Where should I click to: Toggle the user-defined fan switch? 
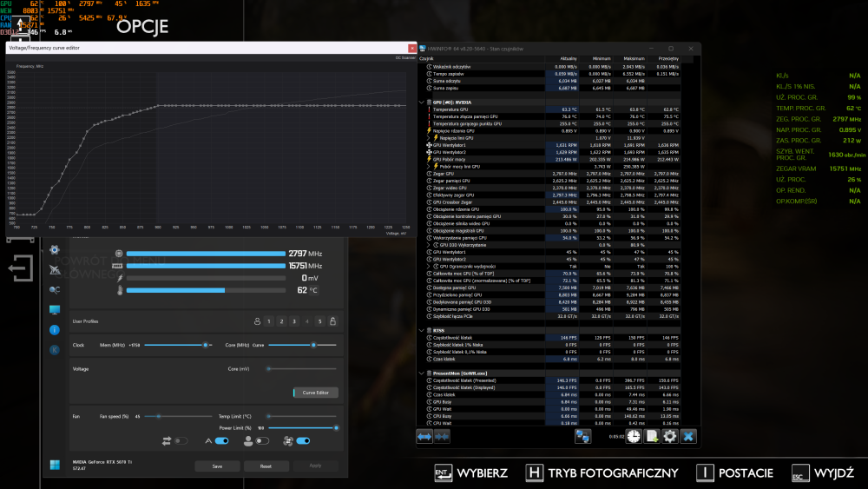pos(262,441)
